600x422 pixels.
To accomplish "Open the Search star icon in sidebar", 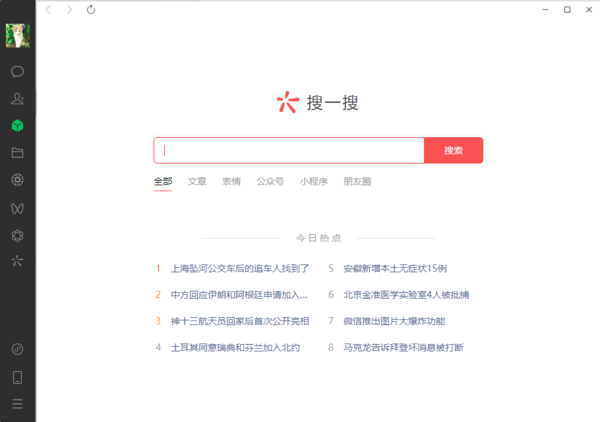I will (17, 261).
